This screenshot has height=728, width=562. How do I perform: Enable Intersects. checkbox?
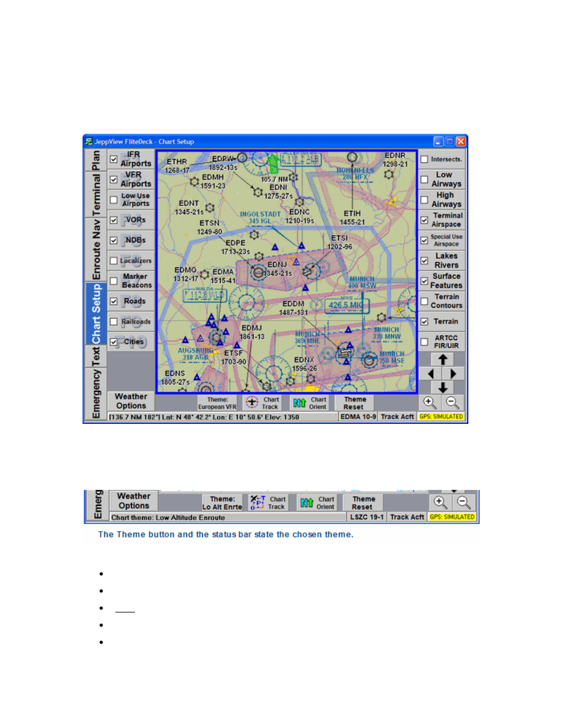coord(424,159)
